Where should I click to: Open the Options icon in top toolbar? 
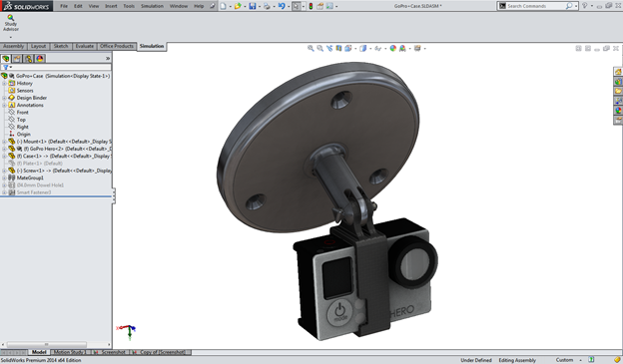[329, 6]
